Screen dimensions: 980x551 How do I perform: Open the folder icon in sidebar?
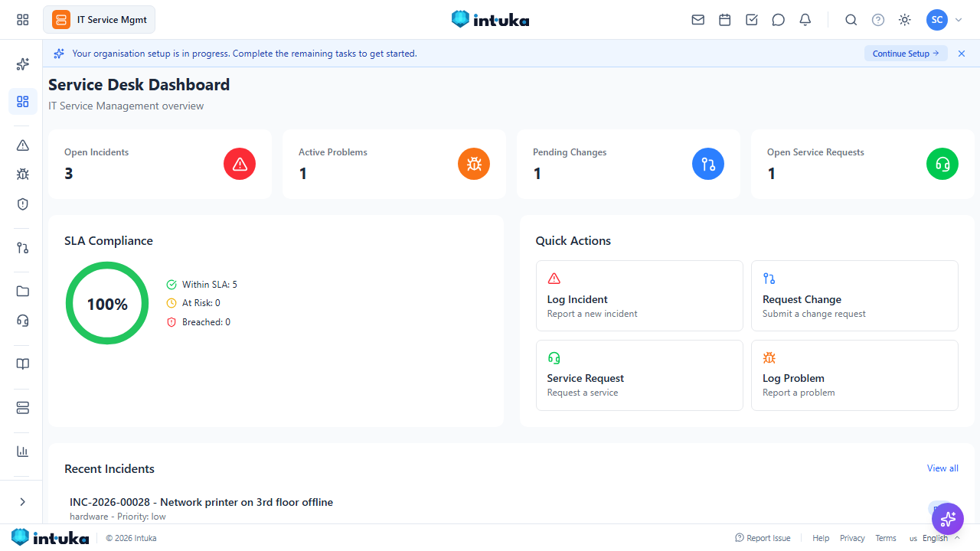pos(23,292)
